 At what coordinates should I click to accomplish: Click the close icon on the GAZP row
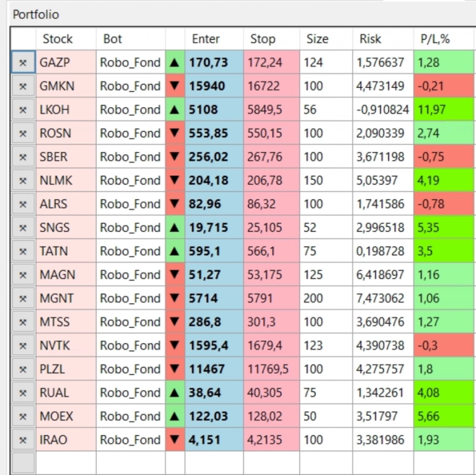click(x=23, y=63)
